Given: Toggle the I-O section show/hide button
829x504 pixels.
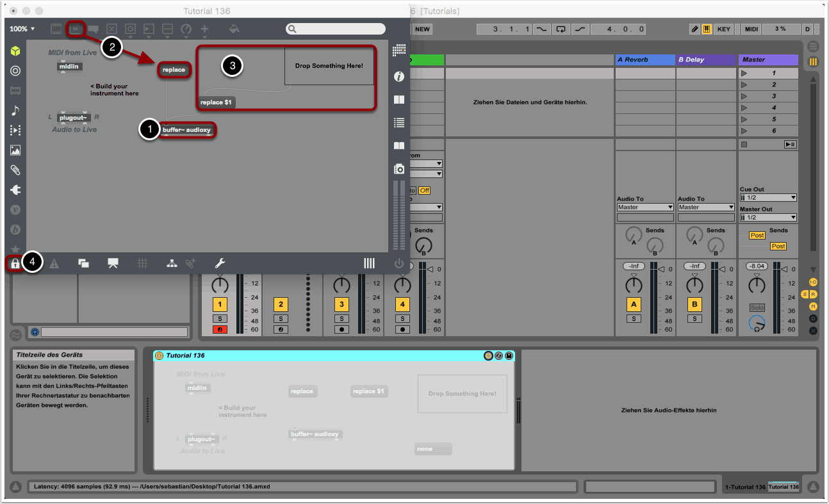Looking at the screenshot, I should click(813, 282).
